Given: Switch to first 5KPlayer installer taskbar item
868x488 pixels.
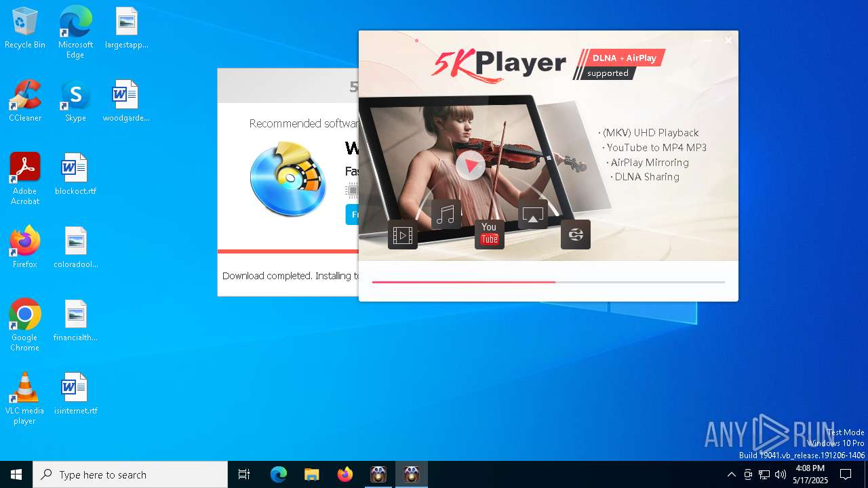Looking at the screenshot, I should click(x=378, y=474).
